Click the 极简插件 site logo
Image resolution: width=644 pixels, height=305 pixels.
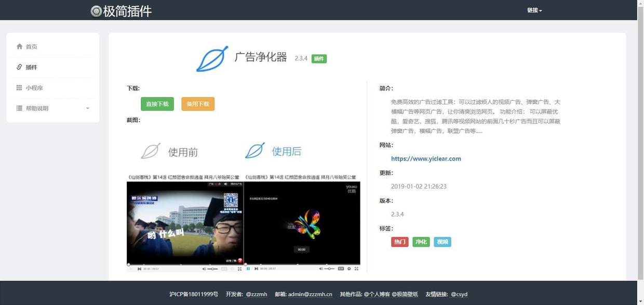121,11
